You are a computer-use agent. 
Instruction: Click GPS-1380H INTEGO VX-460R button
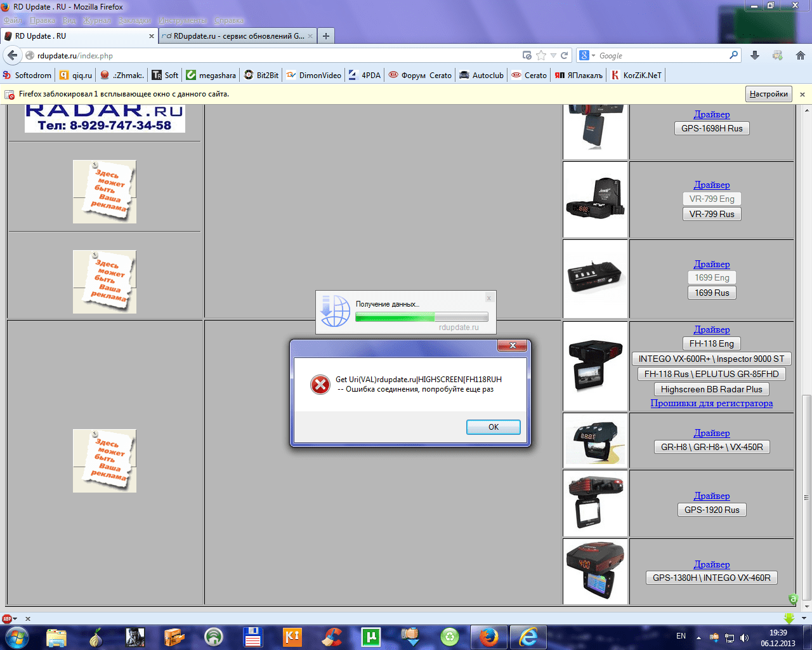coord(712,578)
